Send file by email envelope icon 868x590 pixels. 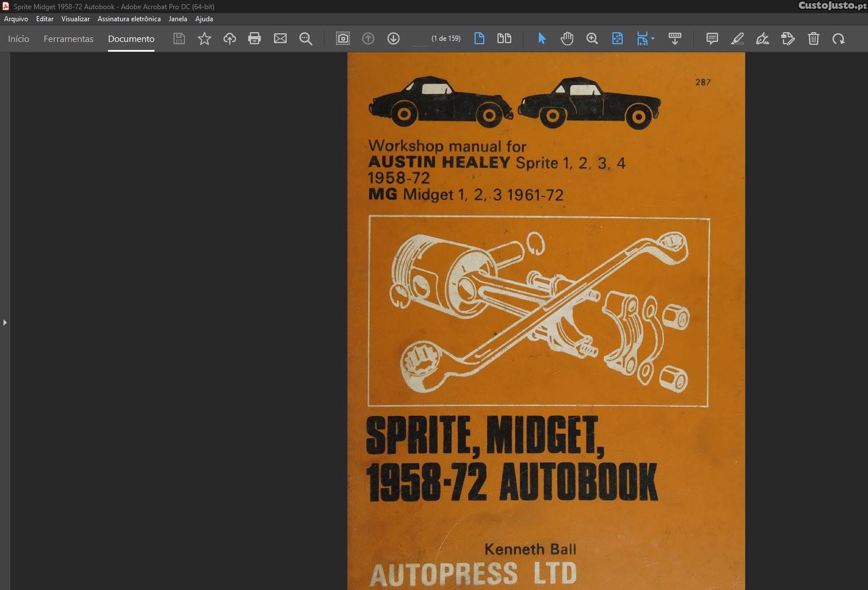(x=280, y=39)
